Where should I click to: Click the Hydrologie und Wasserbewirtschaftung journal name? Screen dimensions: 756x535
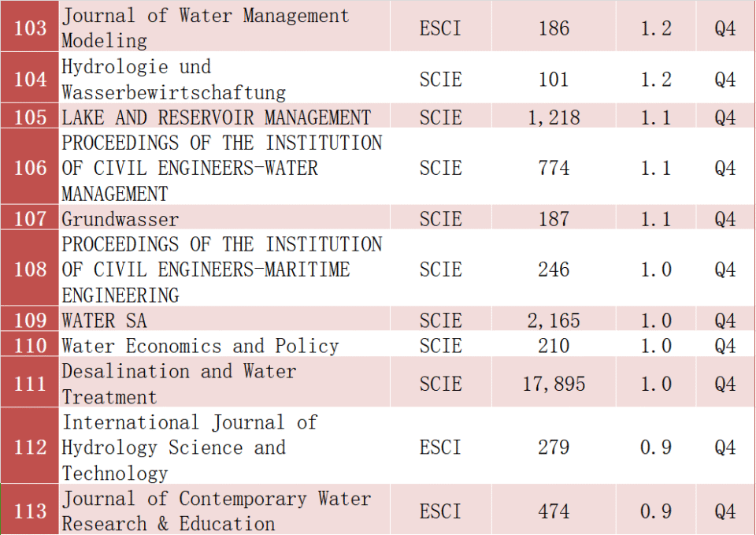click(173, 80)
